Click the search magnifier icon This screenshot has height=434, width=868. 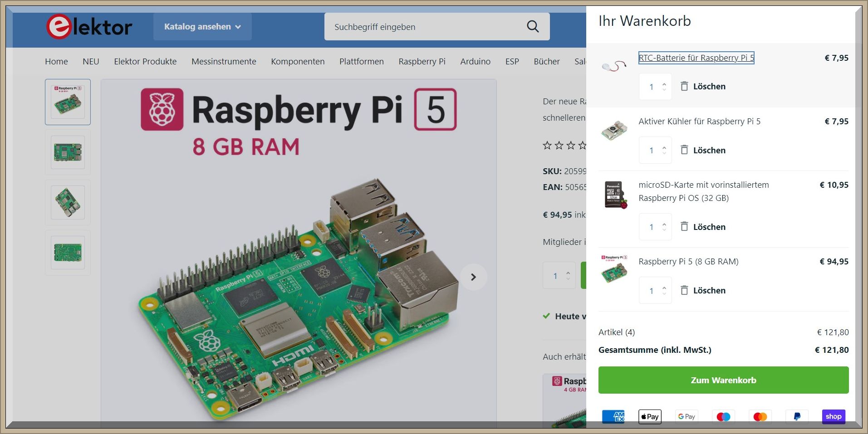[533, 27]
